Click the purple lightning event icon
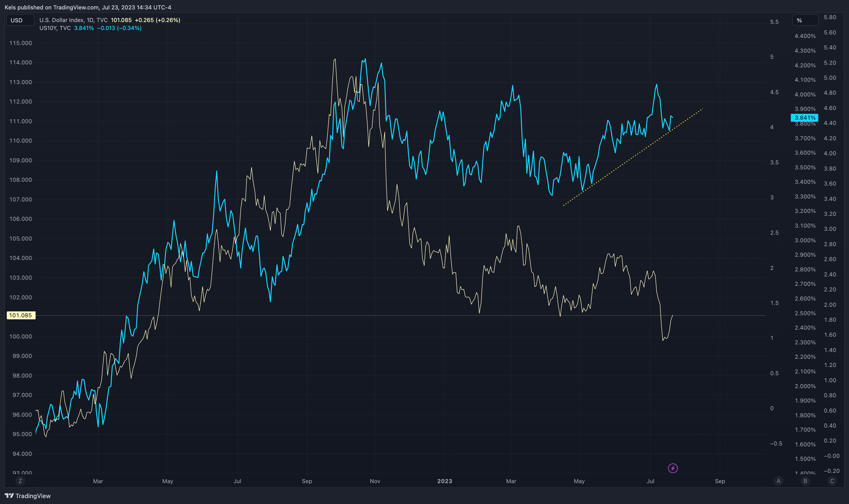This screenshot has width=849, height=504. 673,468
